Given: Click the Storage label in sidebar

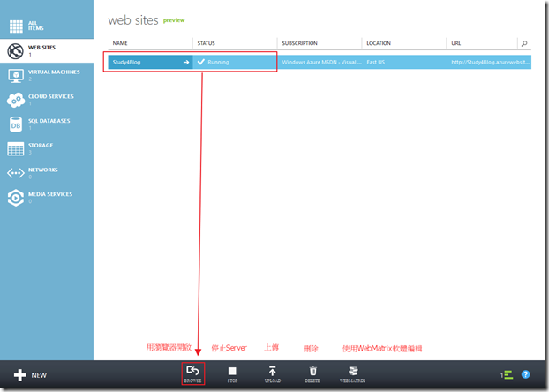Looking at the screenshot, I should coord(41,145).
